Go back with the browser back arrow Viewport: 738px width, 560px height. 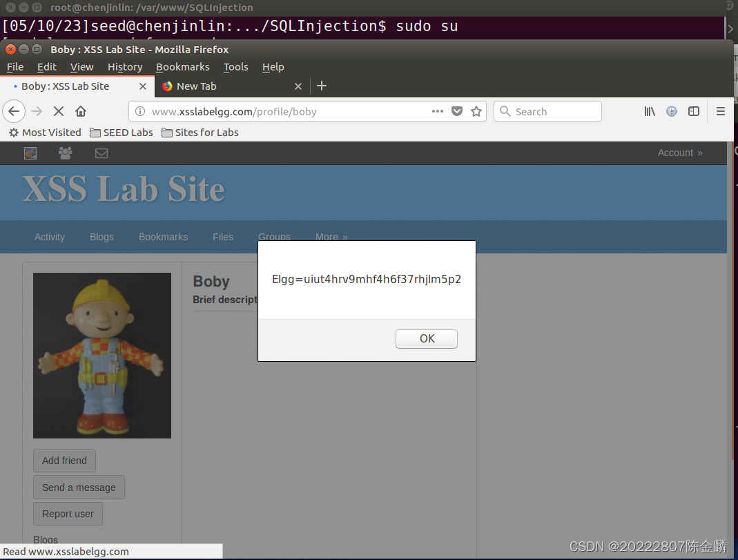point(14,112)
